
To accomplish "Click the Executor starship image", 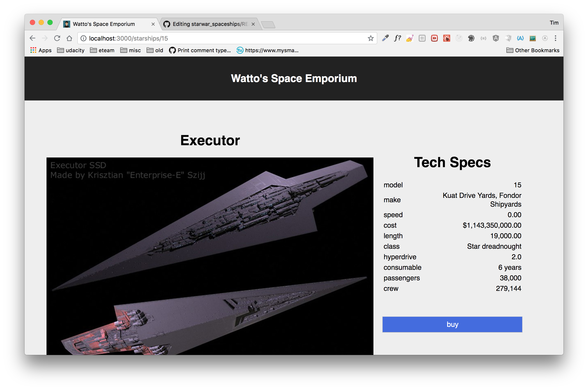I will point(210,256).
